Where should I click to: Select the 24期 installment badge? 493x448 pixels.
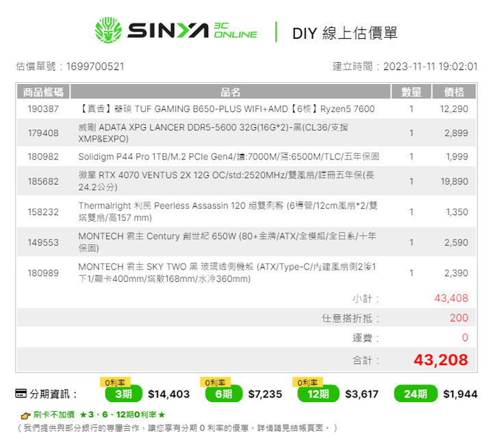[x=416, y=394]
